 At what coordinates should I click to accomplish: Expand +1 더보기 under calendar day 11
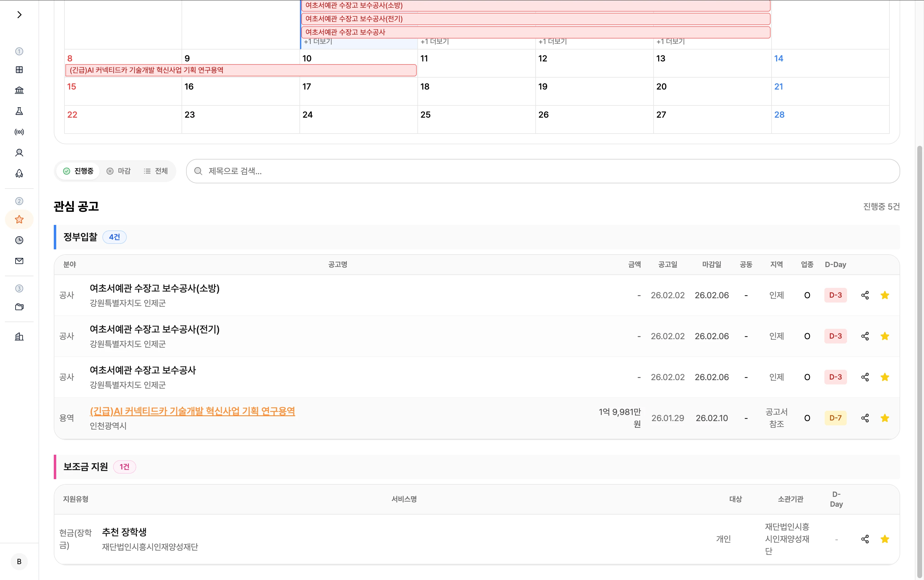pos(435,42)
